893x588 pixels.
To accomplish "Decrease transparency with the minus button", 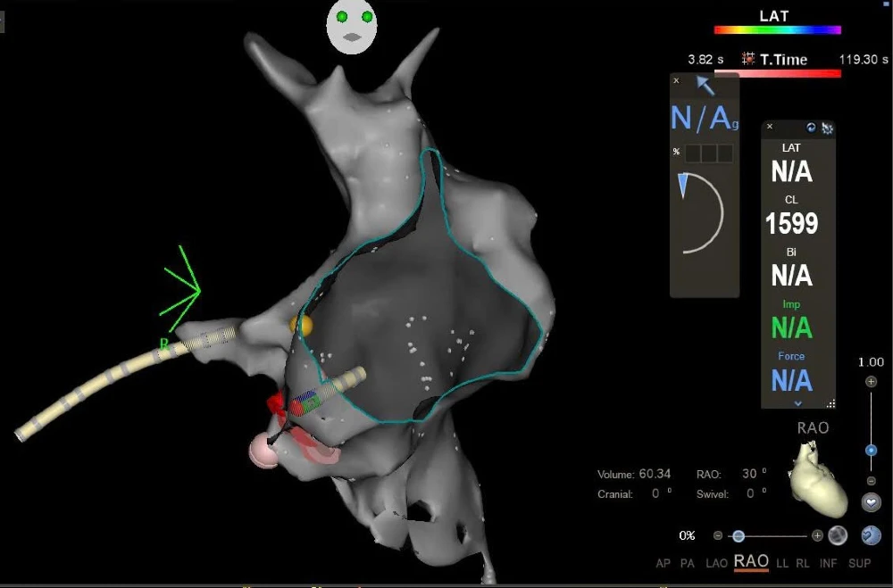I will 718,535.
